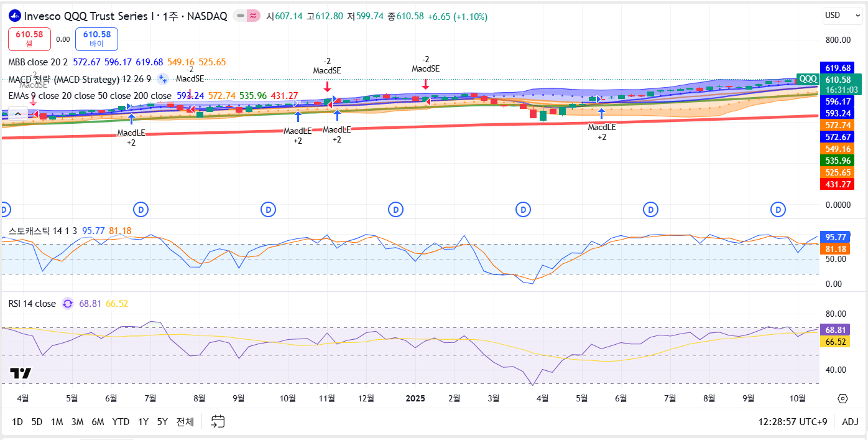Screen dimensions: 868x440
Task: Click the 2025 label on the time axis
Action: [415, 398]
